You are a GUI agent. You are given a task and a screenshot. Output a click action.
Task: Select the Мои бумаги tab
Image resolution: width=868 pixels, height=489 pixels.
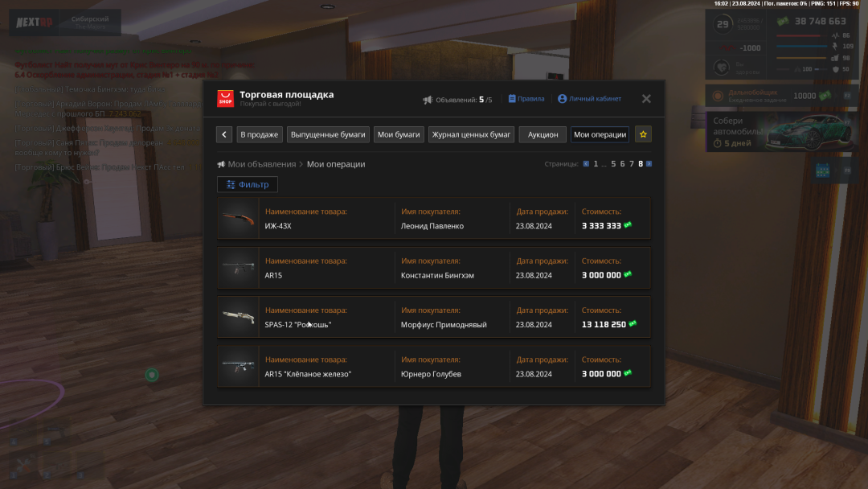click(399, 134)
